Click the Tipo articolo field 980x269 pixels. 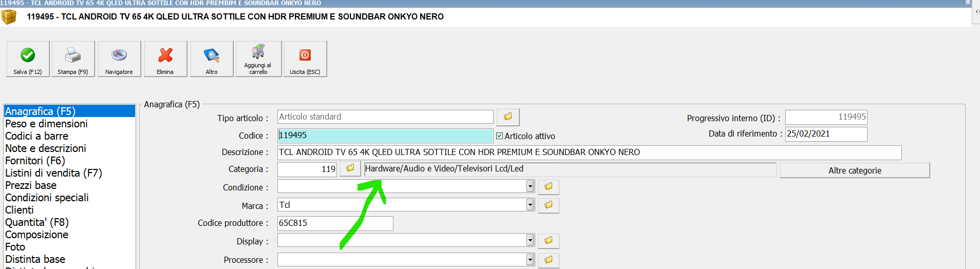385,117
